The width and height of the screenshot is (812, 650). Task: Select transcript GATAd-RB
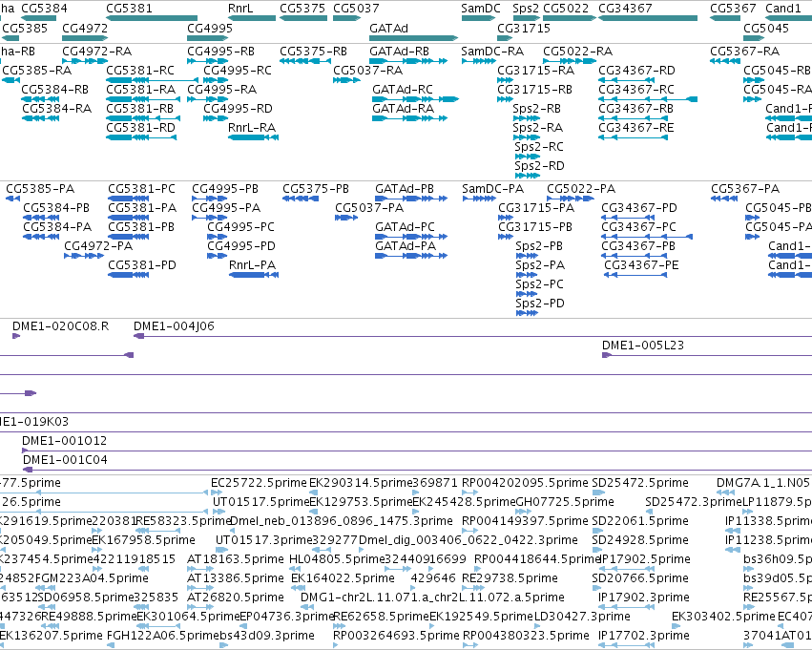(399, 52)
